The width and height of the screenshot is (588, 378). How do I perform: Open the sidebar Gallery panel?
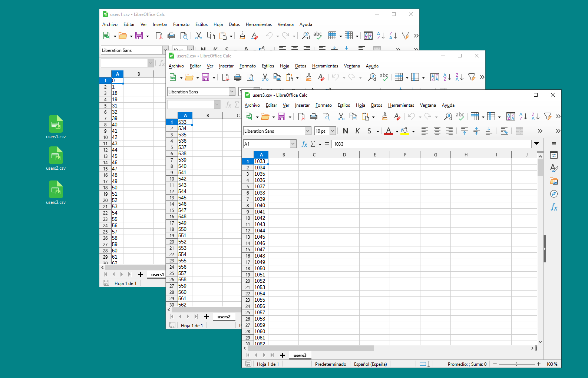pyautogui.click(x=554, y=181)
